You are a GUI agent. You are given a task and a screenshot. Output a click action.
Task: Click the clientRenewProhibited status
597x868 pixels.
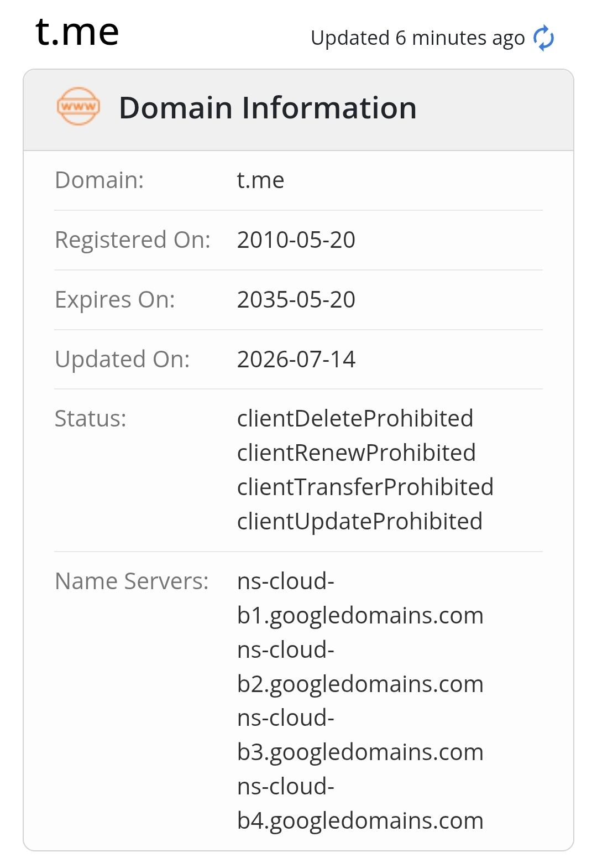click(x=356, y=453)
